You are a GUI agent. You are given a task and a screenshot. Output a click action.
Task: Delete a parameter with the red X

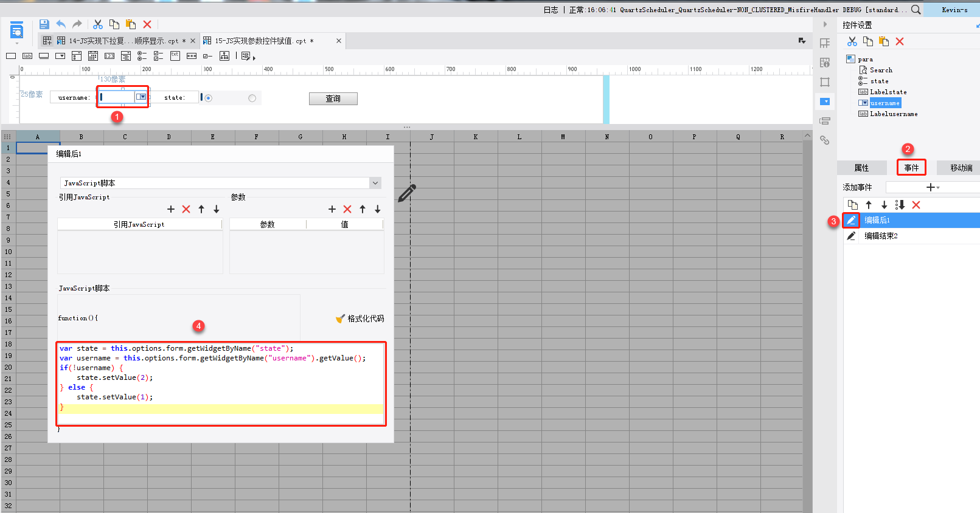point(347,209)
